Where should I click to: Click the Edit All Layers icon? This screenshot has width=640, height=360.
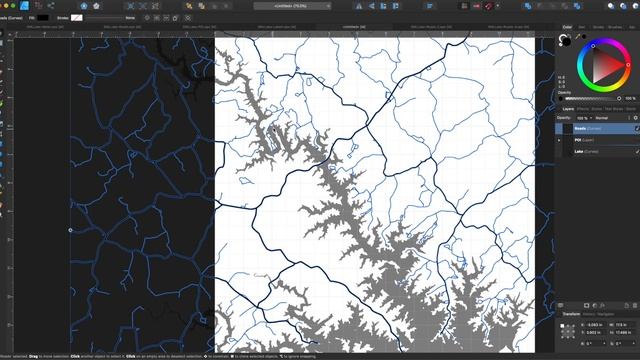tap(561, 305)
